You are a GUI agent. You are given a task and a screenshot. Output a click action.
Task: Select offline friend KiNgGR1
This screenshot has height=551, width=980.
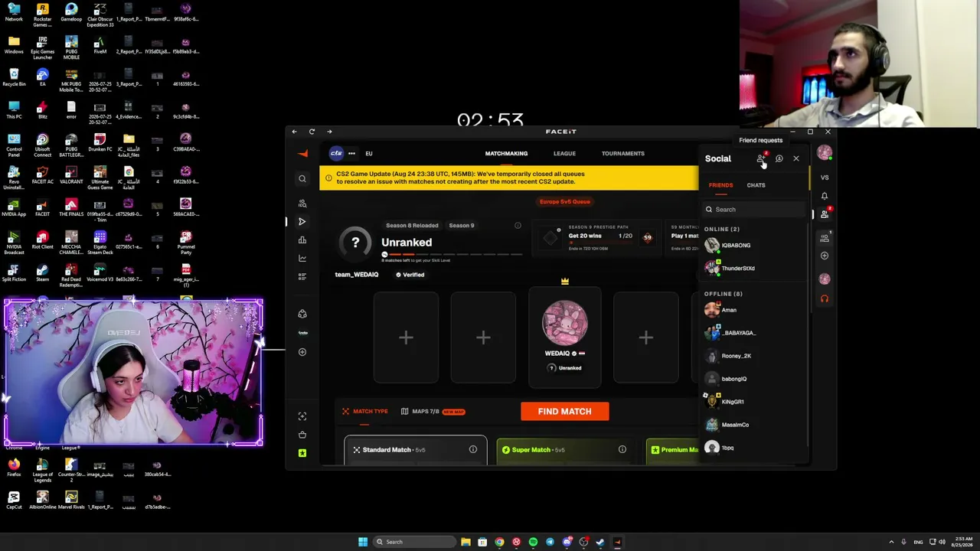(754, 402)
